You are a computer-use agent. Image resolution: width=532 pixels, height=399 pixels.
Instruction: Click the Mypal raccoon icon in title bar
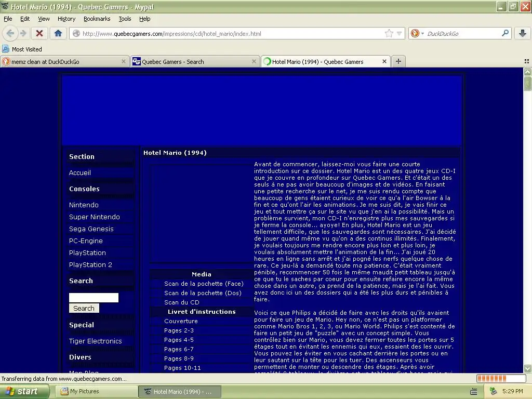pyautogui.click(x=5, y=6)
